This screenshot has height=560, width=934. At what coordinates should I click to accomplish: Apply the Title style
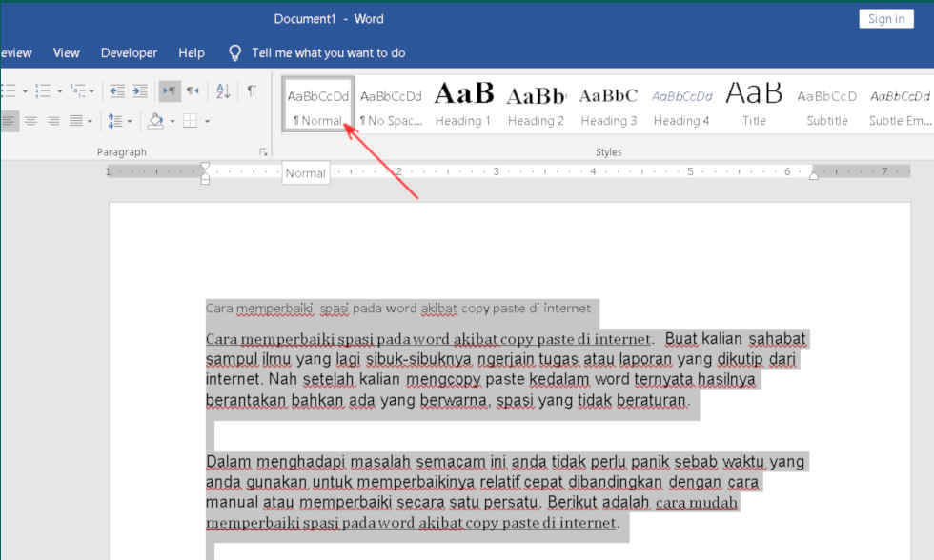754,106
